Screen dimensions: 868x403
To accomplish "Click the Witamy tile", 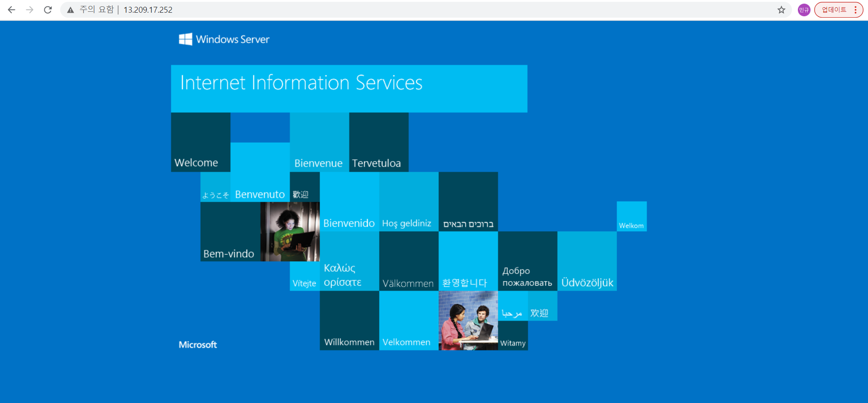I will coord(513,336).
